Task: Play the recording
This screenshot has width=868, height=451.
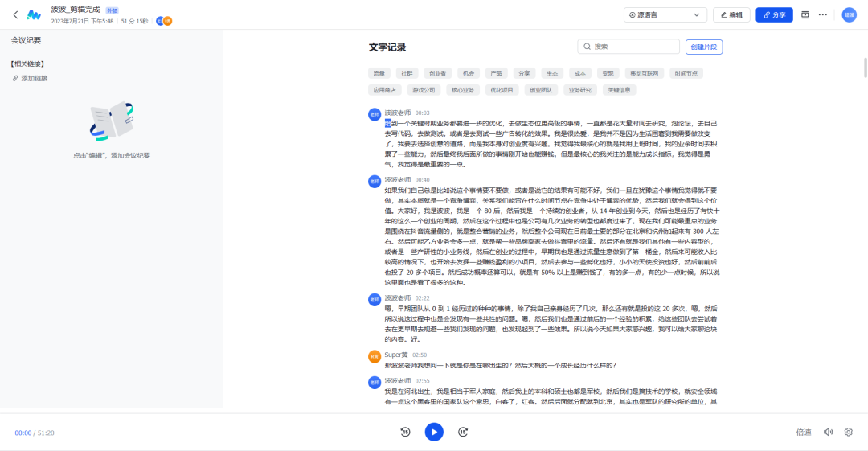Action: (434, 433)
